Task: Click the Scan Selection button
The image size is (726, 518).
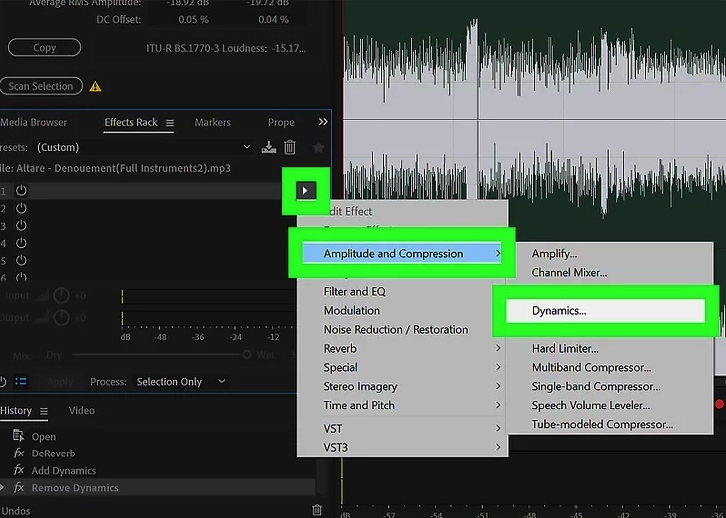Action: pos(40,87)
